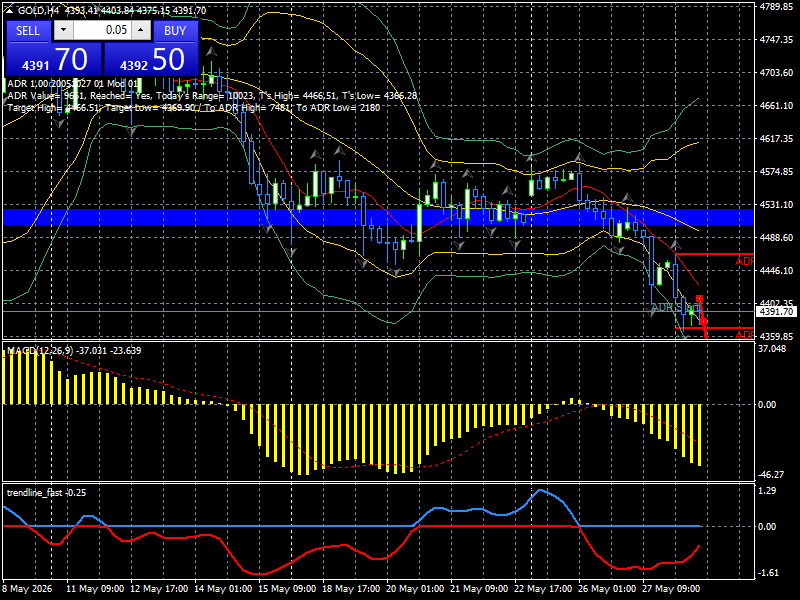
Task: Click the 4359.85 price scale value
Action: tap(776, 337)
